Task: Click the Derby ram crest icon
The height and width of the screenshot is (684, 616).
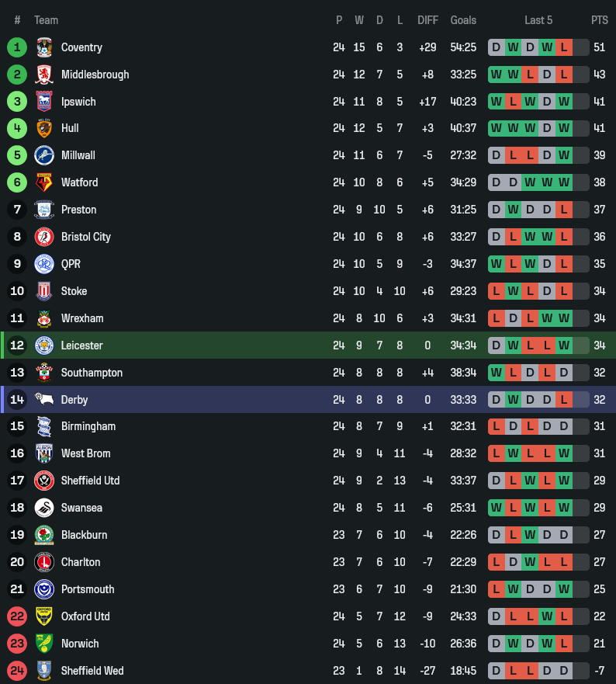Action: click(43, 400)
